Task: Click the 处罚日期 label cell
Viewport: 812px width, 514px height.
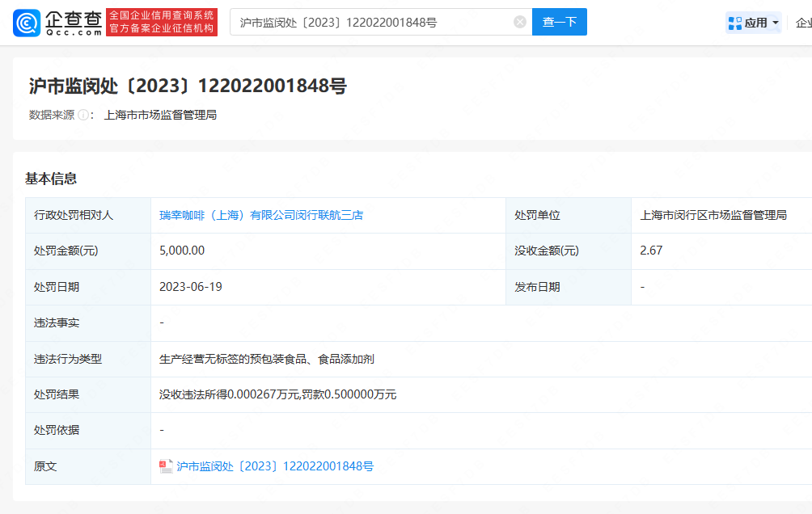Action: coord(88,287)
